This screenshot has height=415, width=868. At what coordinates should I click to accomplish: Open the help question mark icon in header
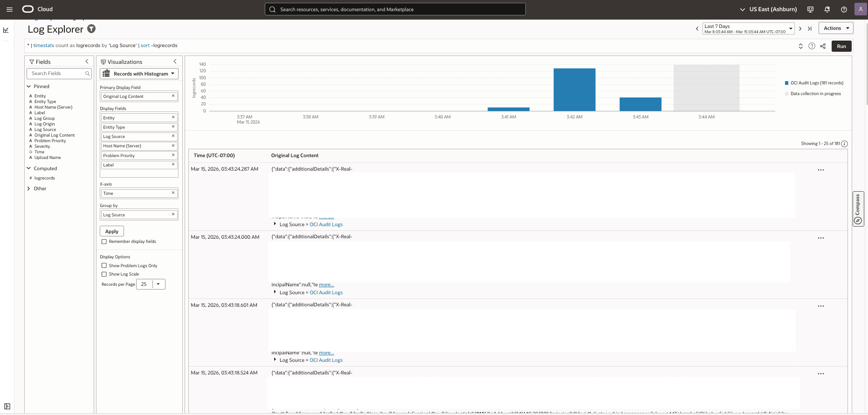(844, 9)
